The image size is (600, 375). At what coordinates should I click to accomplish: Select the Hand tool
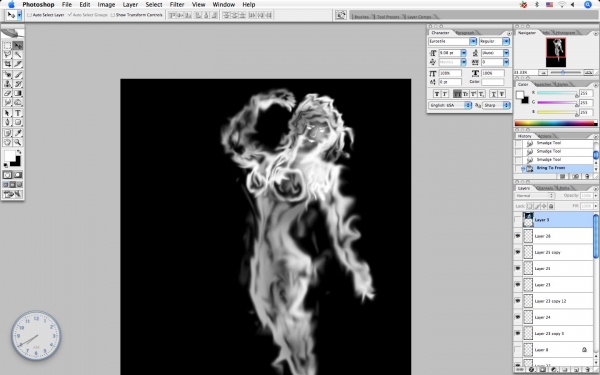[7, 142]
